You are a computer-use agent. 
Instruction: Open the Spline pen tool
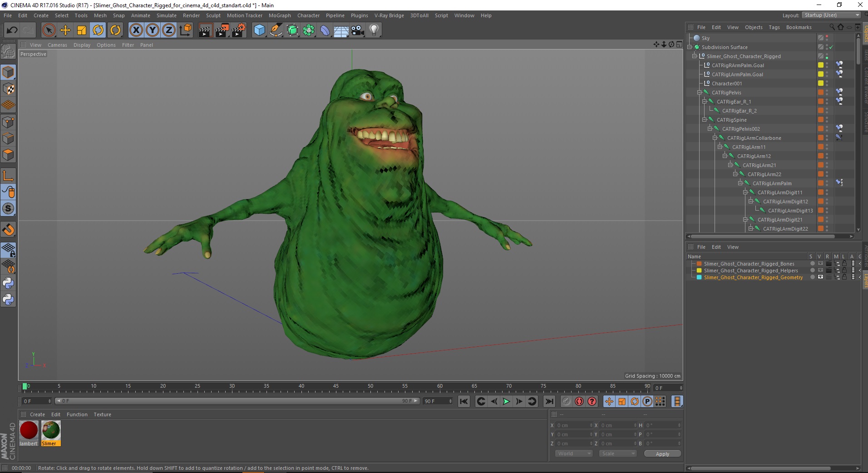276,30
